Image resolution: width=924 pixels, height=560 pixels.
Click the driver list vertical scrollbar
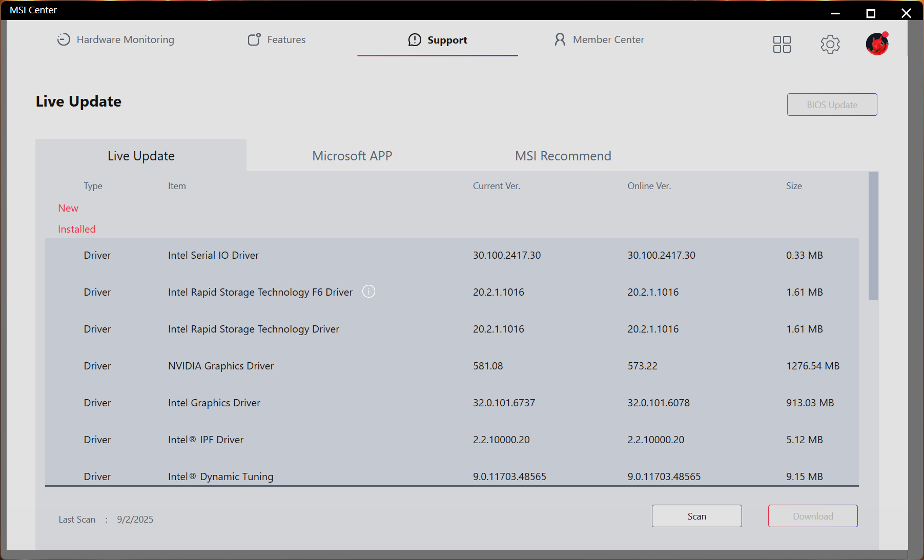pos(873,236)
